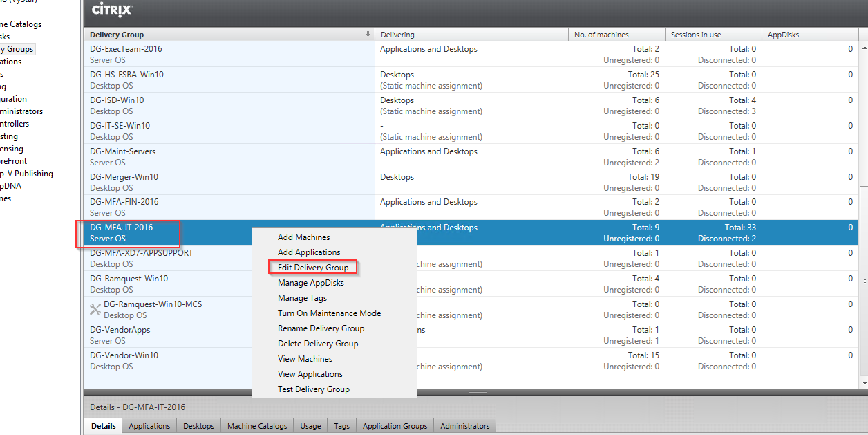Screen dimensions: 868x435
Task: Click the maintenance wrench icon beside DG-Ramquest-Win10-MCS
Action: pos(95,309)
